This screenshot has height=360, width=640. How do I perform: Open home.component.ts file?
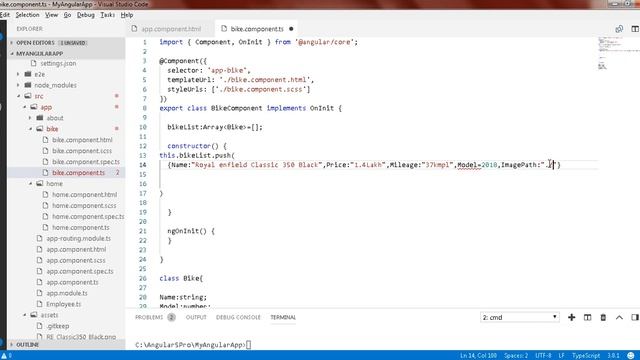80,227
